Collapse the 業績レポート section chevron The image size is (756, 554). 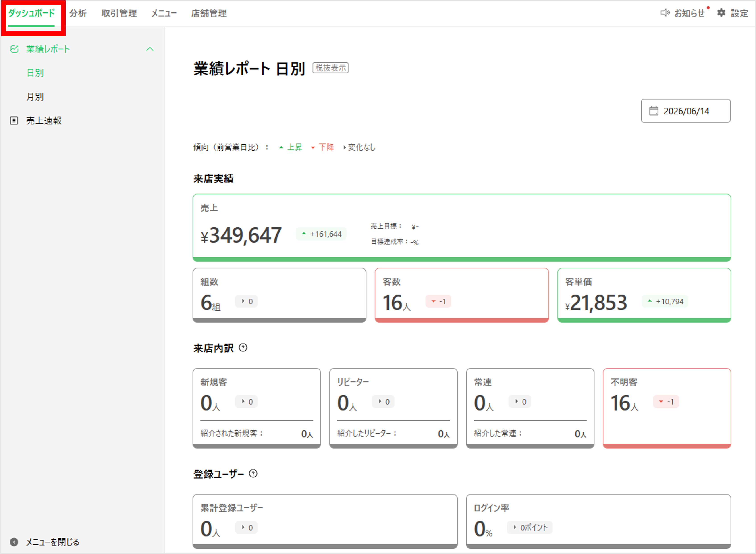pos(150,49)
